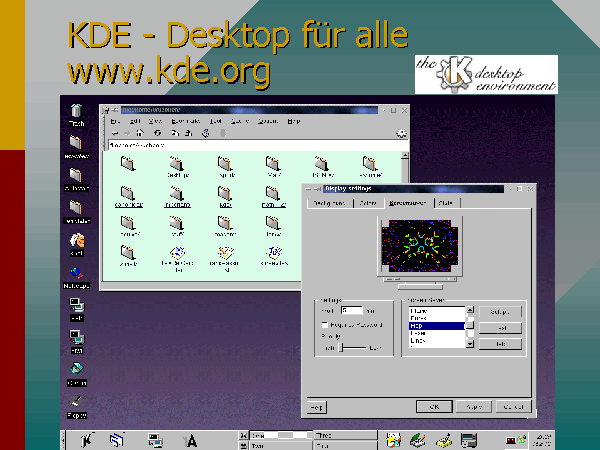Image resolution: width=600 pixels, height=450 pixels.
Task: Open the File menu in file manager
Action: click(x=113, y=120)
